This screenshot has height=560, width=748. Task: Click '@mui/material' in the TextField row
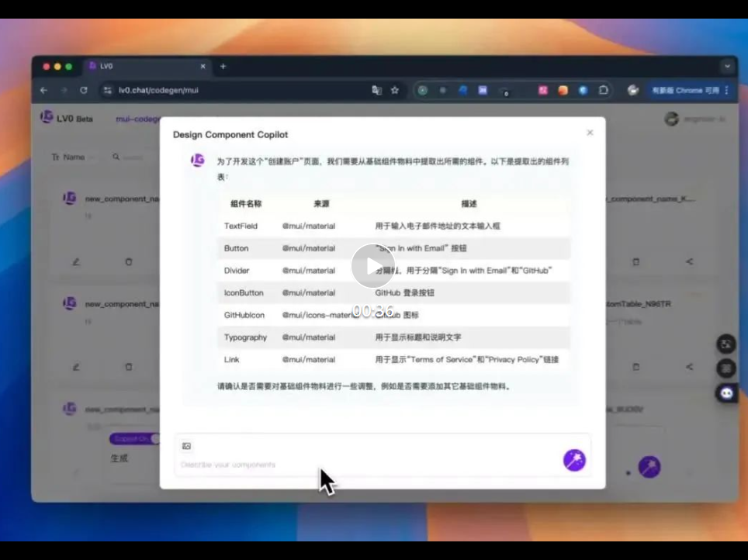point(309,226)
